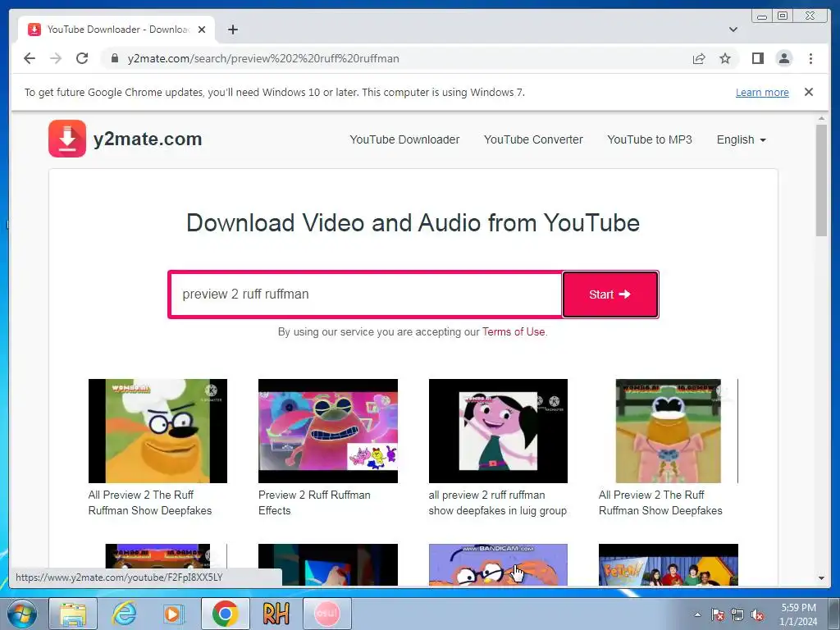This screenshot has width=840, height=630.
Task: Open the Windows Start orb
Action: (x=21, y=614)
